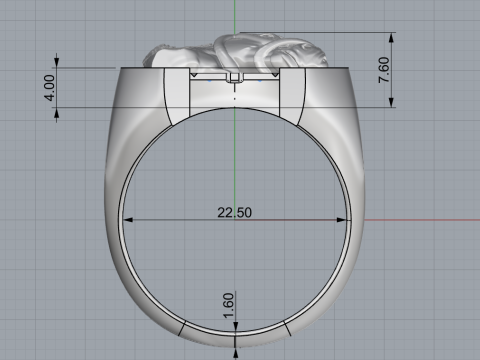The image size is (480, 360).
Task: Select the 22.50 inner diameter dimension text
Action: (235, 213)
